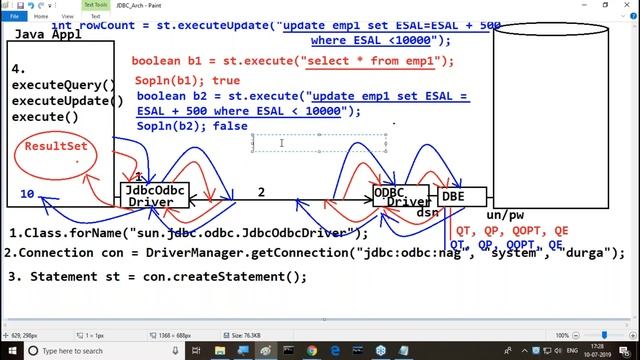Image resolution: width=640 pixels, height=360 pixels.
Task: Click the zoom in plus button
Action: coord(633,336)
